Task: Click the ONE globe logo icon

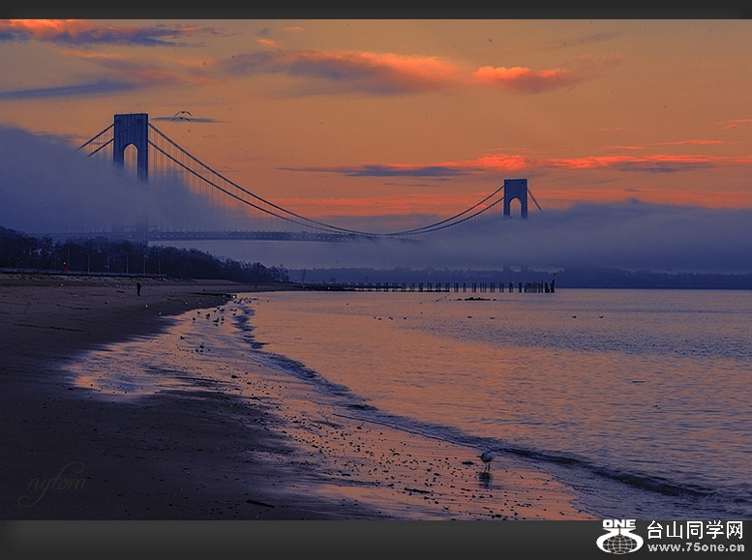Action: point(619,537)
